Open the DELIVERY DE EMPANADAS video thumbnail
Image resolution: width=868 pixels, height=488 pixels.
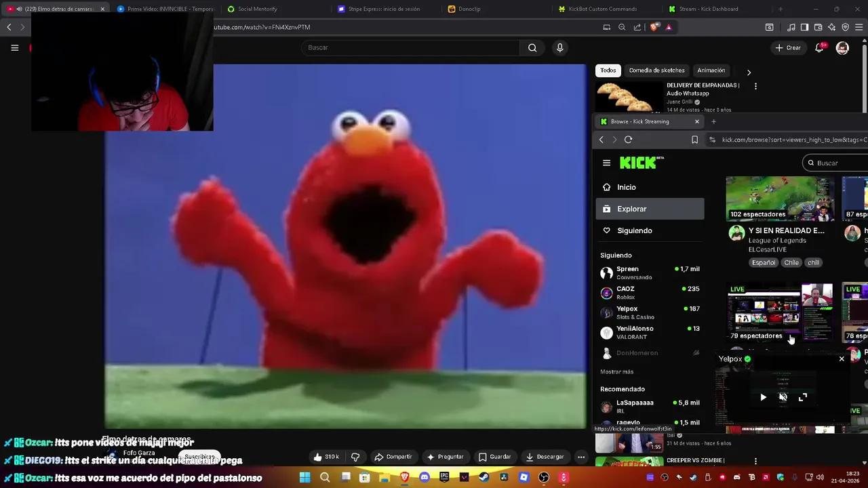(629, 97)
